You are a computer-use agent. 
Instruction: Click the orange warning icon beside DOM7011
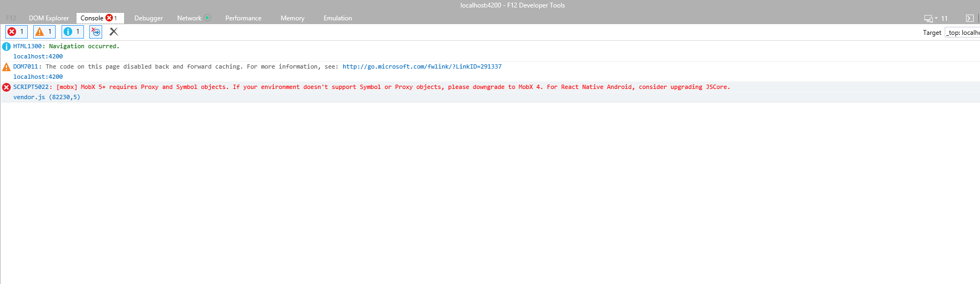tap(6, 67)
